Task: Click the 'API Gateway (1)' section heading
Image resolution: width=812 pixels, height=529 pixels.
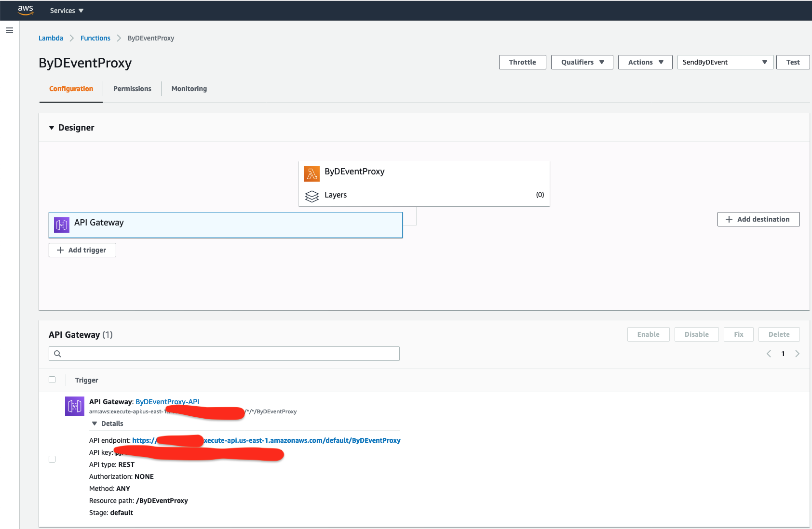Action: 81,335
